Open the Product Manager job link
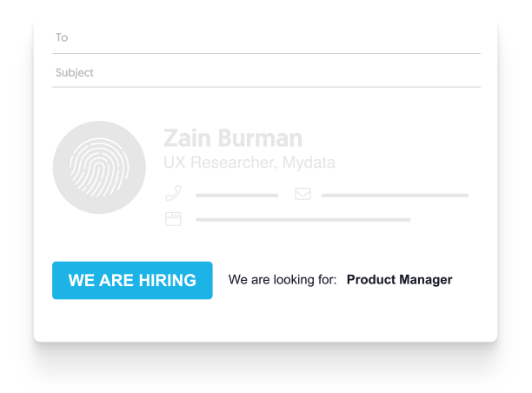The image size is (532, 393). click(399, 280)
